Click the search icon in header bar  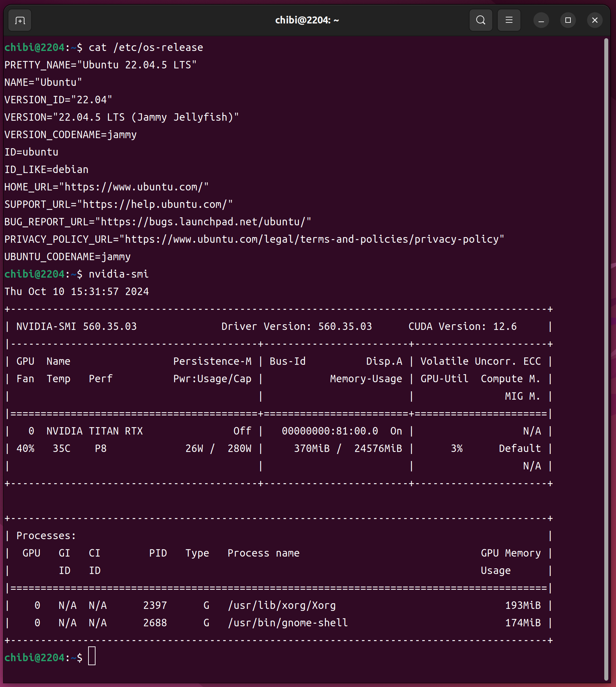(481, 20)
